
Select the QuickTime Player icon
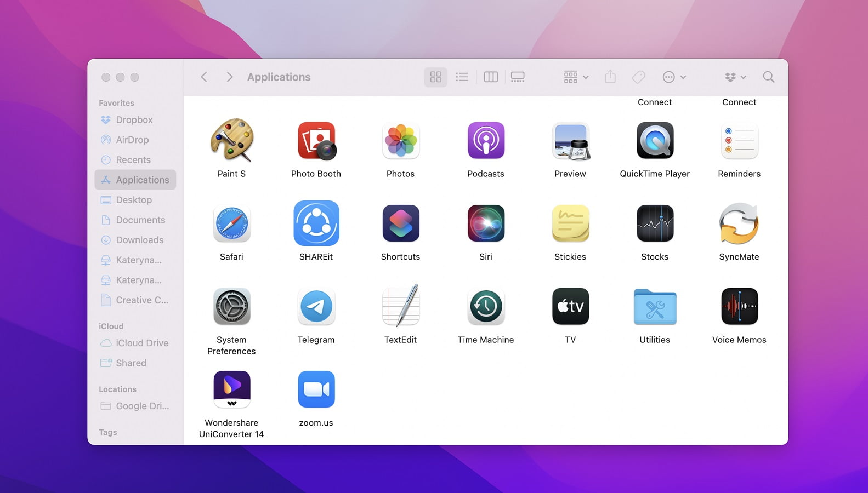click(x=654, y=141)
